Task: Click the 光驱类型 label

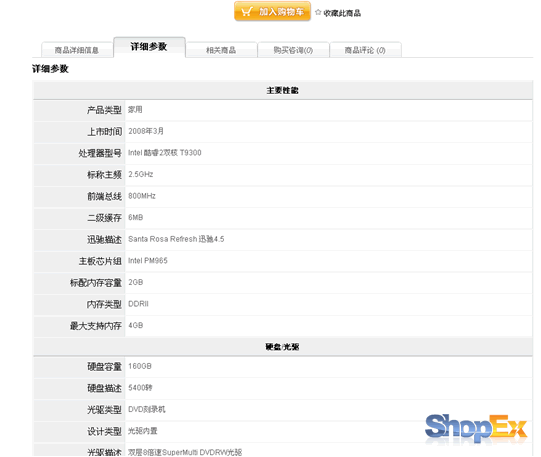Action: [x=105, y=410]
